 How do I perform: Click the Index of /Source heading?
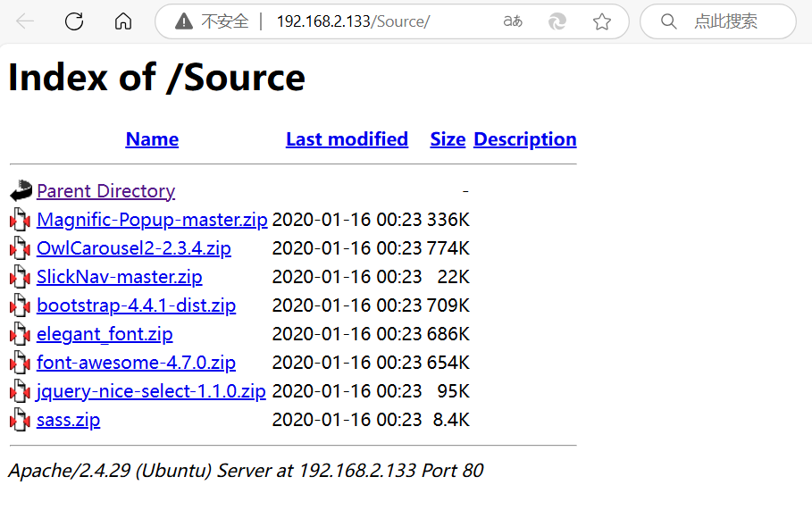pyautogui.click(x=157, y=78)
